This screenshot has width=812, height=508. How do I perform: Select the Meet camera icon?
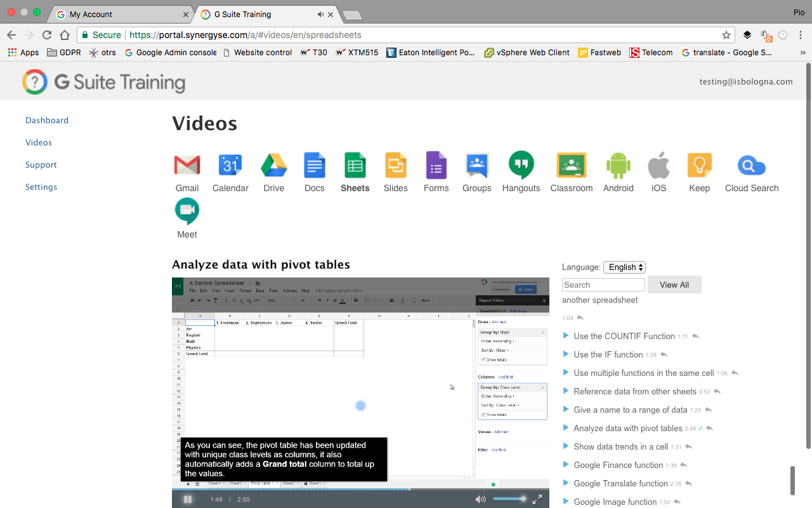pos(187,211)
